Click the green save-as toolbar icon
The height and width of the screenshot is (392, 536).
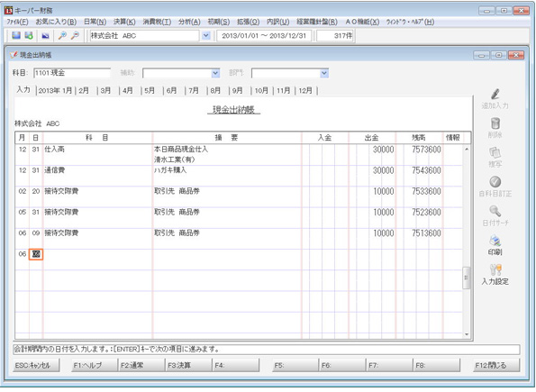(x=29, y=35)
